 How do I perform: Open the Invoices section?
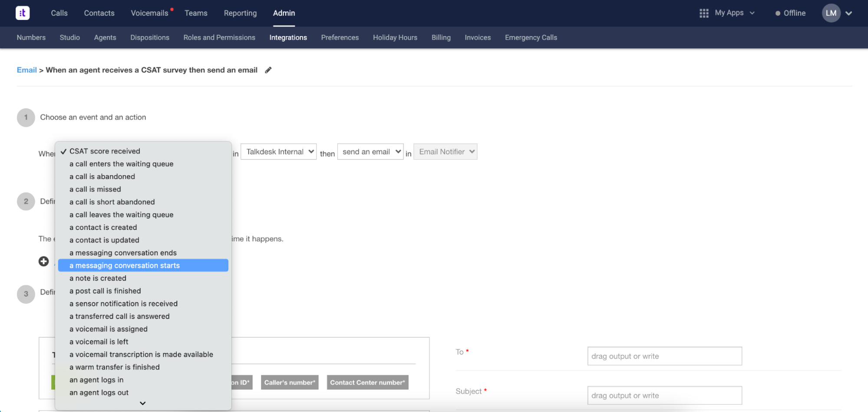pyautogui.click(x=478, y=37)
